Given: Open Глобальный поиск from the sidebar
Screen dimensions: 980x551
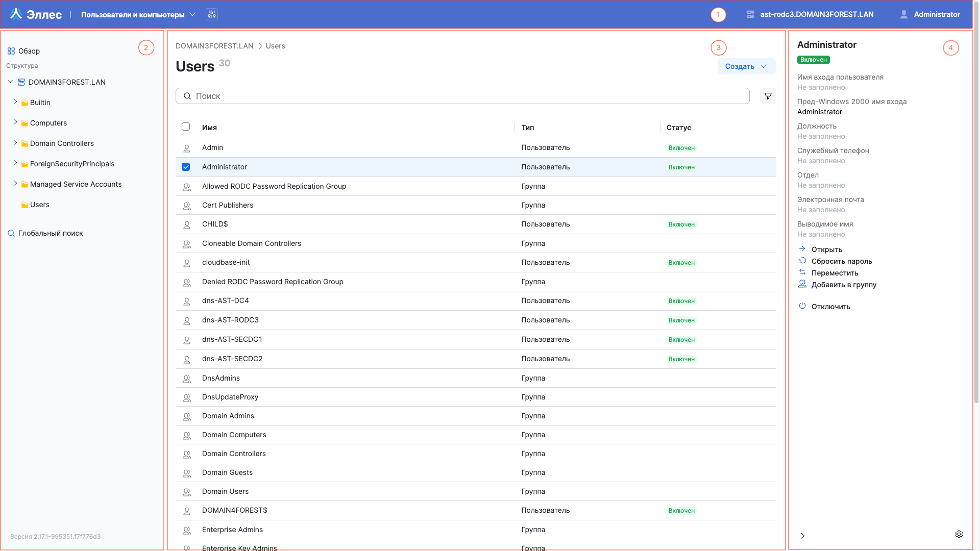Looking at the screenshot, I should [x=51, y=233].
